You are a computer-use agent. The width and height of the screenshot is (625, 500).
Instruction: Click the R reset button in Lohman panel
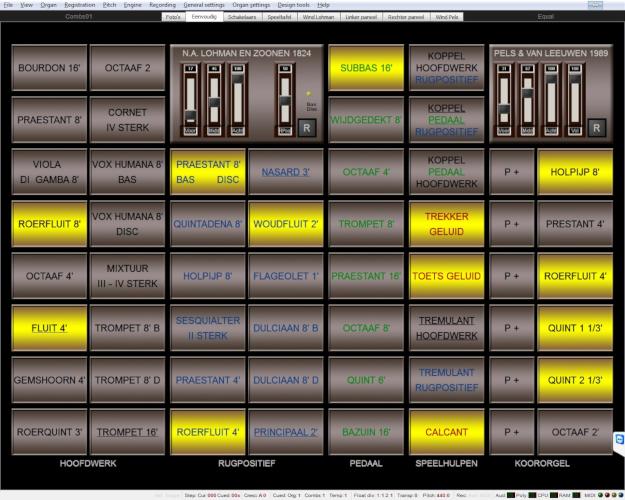[306, 127]
